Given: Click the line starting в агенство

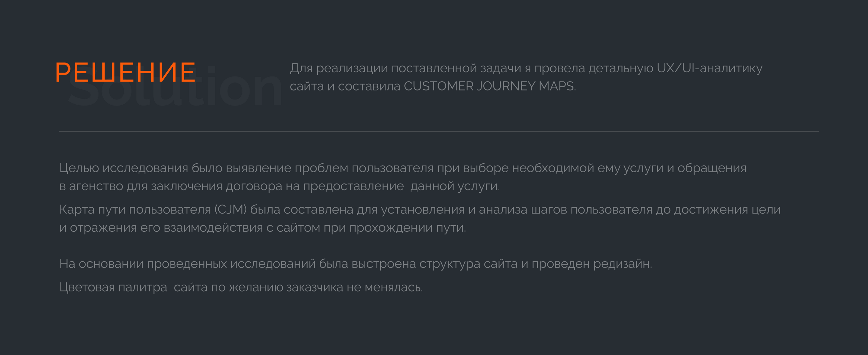Looking at the screenshot, I should click(x=231, y=186).
